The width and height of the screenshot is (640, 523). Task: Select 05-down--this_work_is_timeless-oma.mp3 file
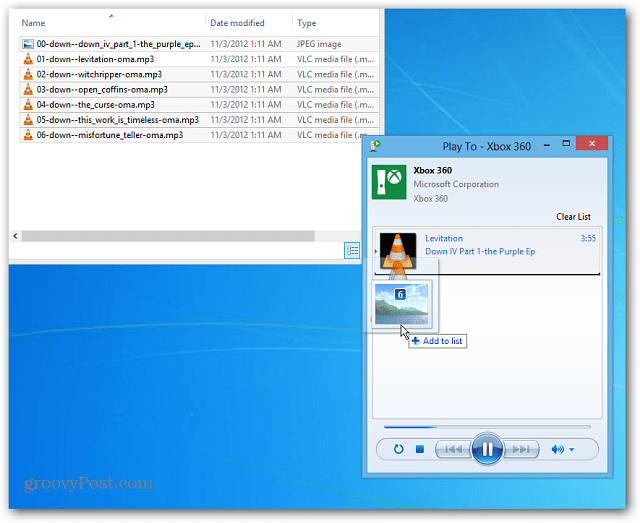coord(199,120)
